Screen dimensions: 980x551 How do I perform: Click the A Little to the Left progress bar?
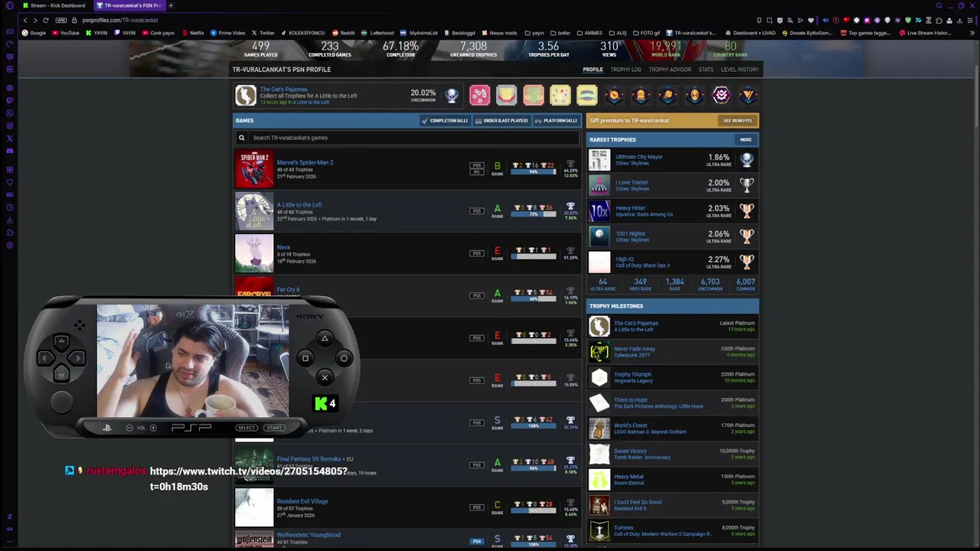[x=534, y=214]
